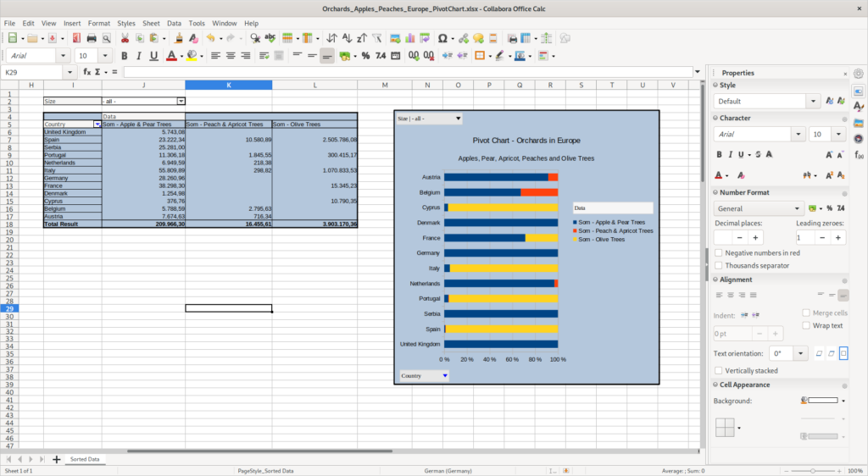Screen dimensions: 868x476
Task: Switch to the Sorted Data sheet tab
Action: click(x=85, y=459)
